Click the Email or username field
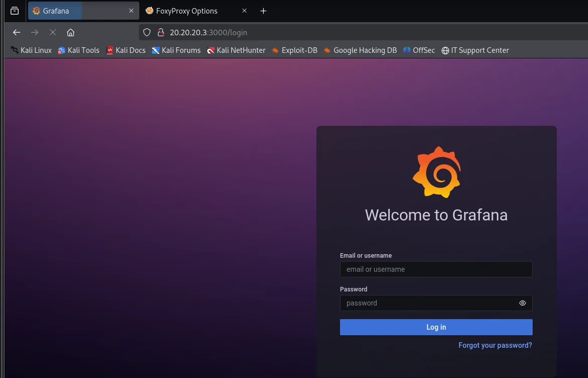The width and height of the screenshot is (588, 378). tap(436, 269)
